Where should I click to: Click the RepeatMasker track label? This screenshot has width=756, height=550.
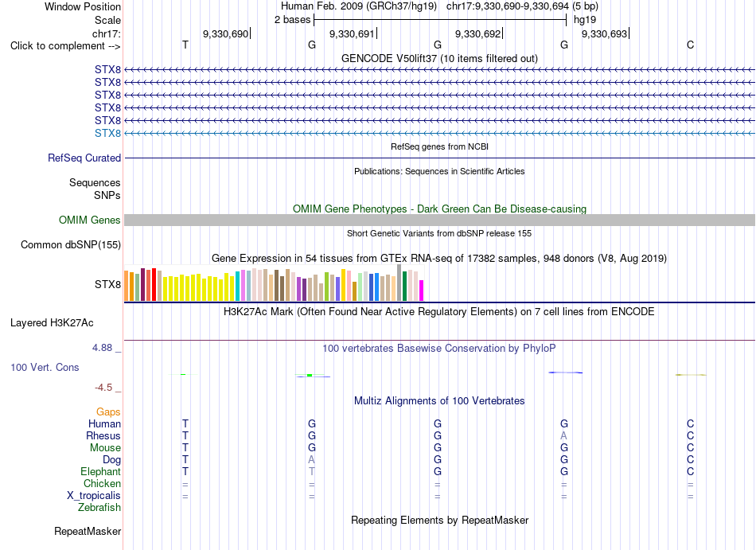point(88,531)
